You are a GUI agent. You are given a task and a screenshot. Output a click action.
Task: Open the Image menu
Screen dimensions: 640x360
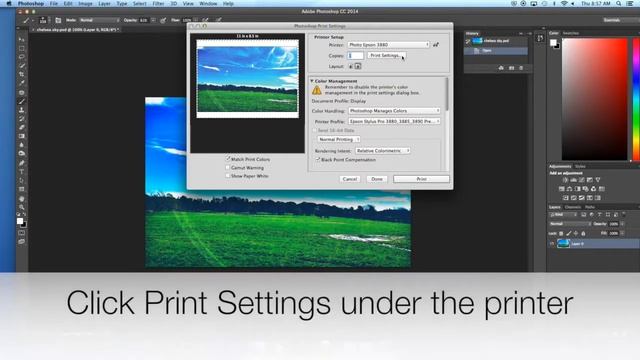[x=85, y=3]
